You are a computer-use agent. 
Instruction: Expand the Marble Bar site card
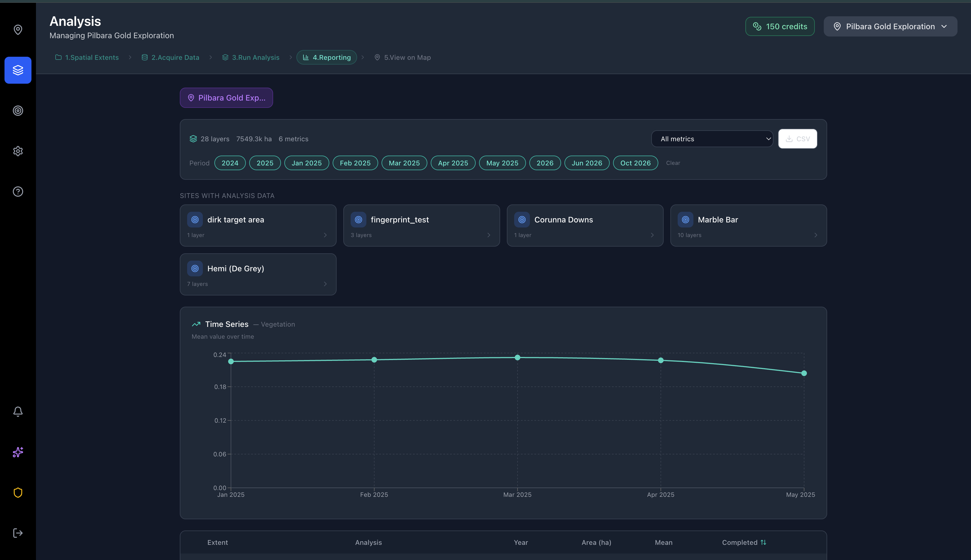(748, 226)
